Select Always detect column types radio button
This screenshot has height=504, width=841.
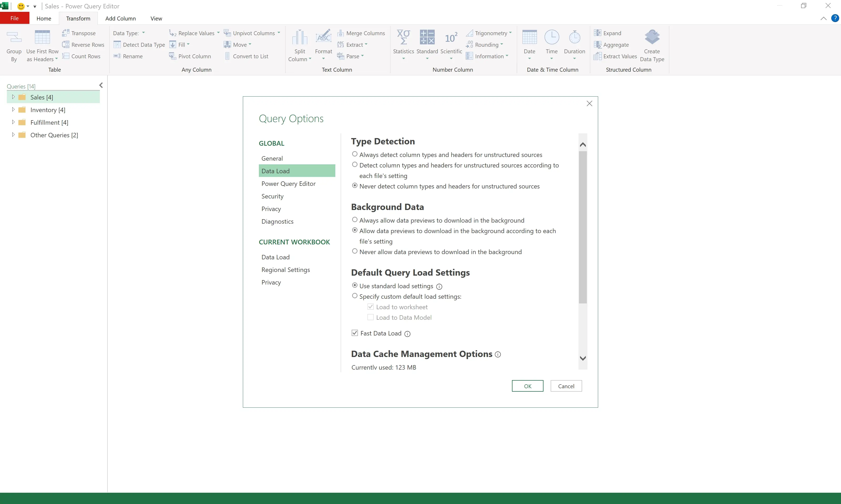coord(355,154)
